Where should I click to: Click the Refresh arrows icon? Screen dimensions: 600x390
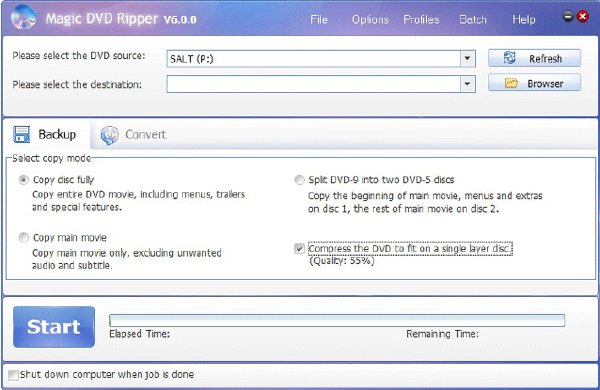[509, 58]
